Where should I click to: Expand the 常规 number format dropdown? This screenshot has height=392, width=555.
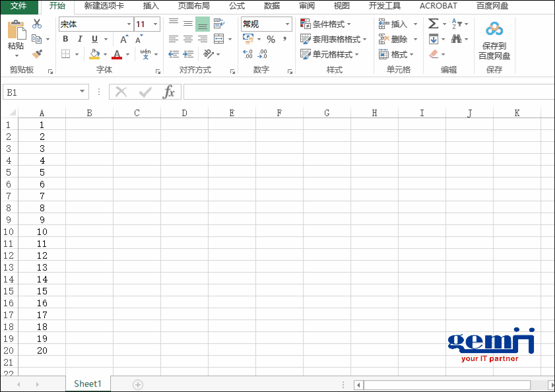(x=288, y=24)
